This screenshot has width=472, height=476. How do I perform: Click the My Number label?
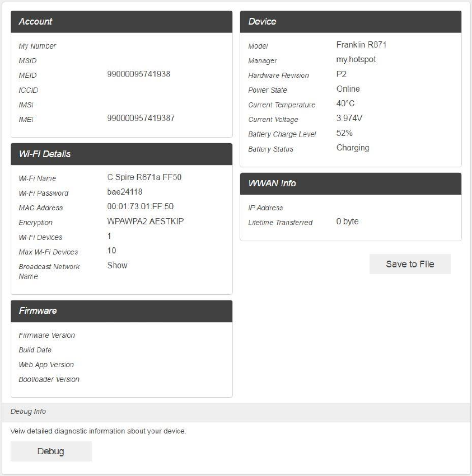(38, 46)
